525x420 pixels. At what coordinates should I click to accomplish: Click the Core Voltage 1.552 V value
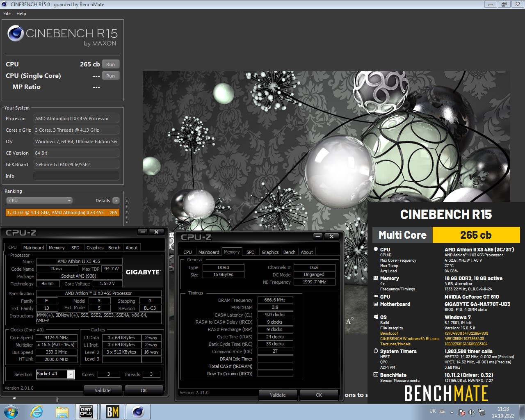(x=107, y=283)
